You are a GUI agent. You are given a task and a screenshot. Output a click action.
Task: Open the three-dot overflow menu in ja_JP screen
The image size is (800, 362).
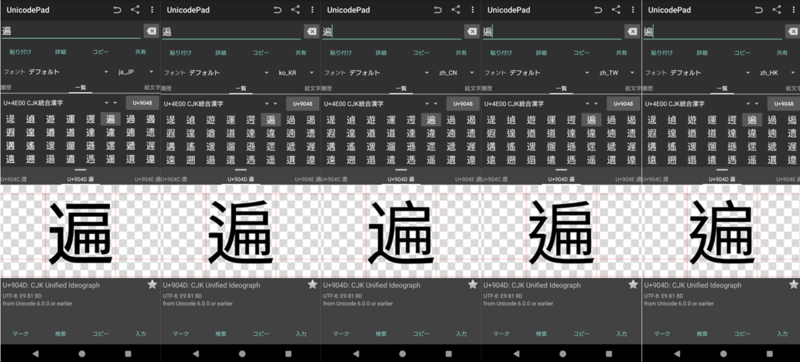pyautogui.click(x=152, y=10)
